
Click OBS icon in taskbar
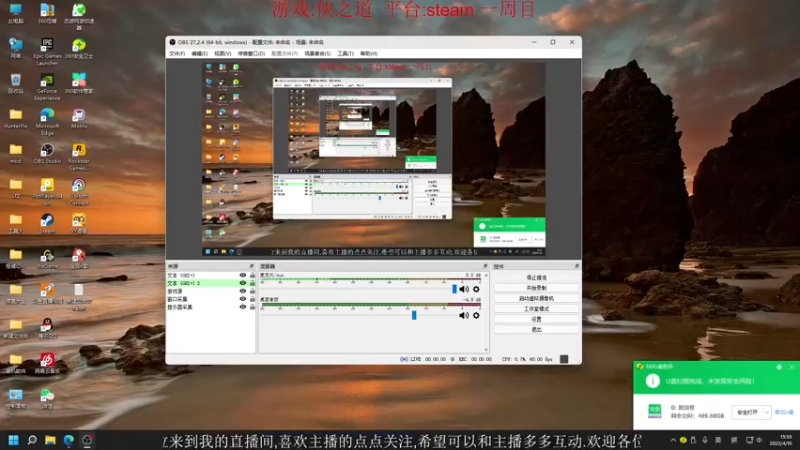tap(87, 440)
